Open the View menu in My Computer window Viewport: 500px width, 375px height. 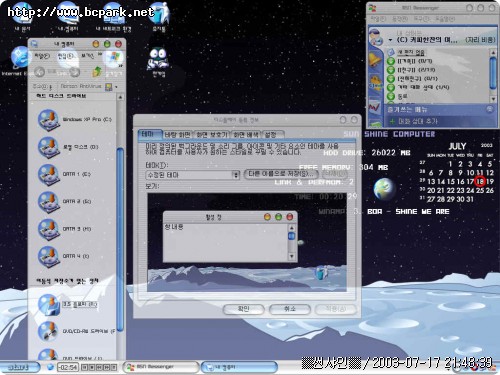[x=87, y=56]
